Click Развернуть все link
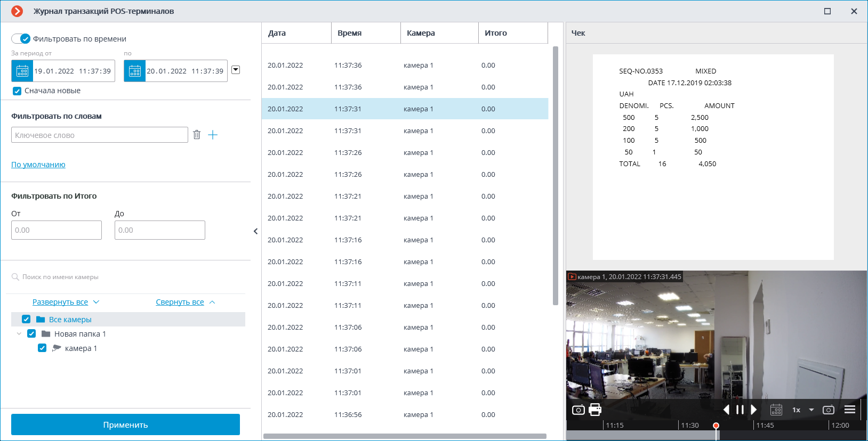Screen dimensions: 868x441 60,302
